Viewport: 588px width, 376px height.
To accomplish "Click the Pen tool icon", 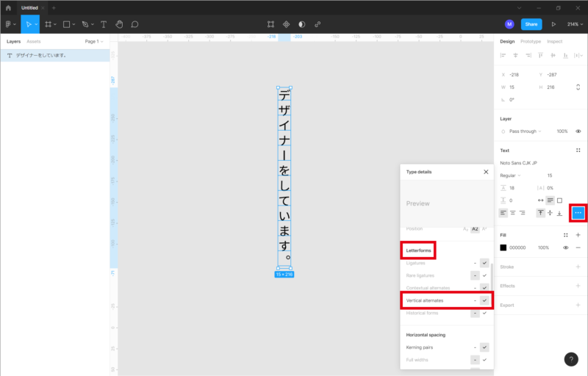I will (85, 24).
